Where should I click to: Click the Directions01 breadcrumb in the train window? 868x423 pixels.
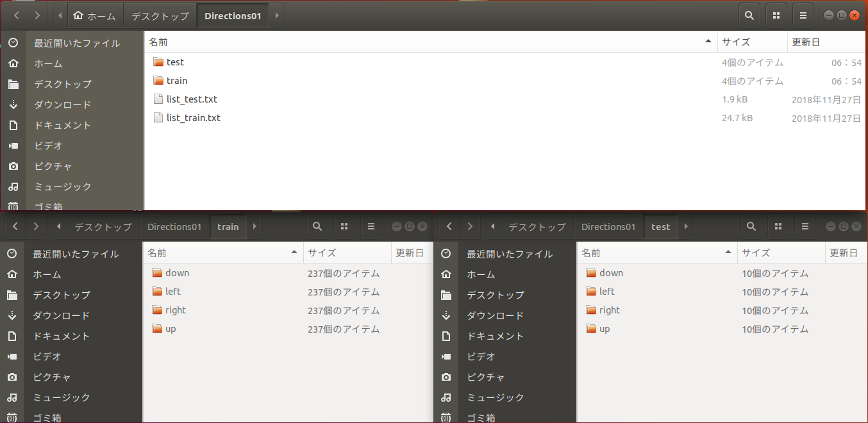(x=174, y=226)
